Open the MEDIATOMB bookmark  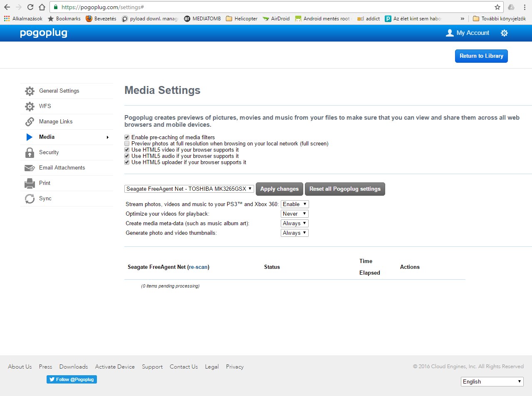click(202, 19)
